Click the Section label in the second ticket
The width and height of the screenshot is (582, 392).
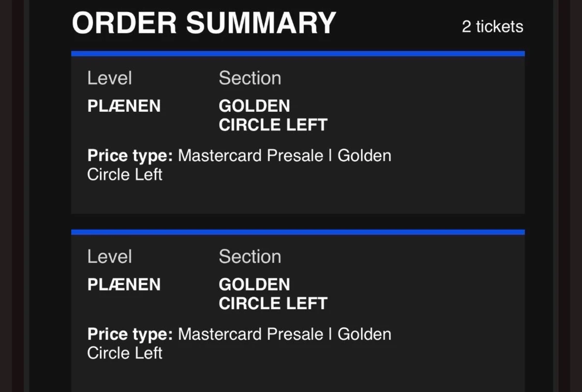point(250,257)
